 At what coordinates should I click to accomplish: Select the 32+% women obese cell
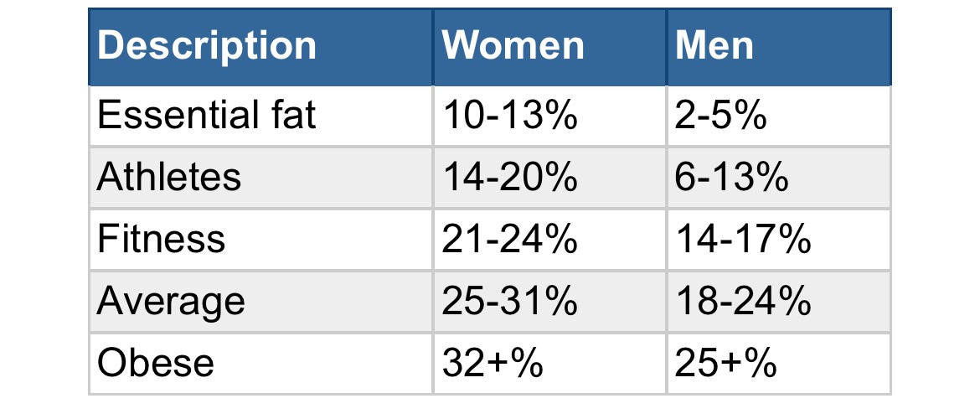[x=493, y=364]
